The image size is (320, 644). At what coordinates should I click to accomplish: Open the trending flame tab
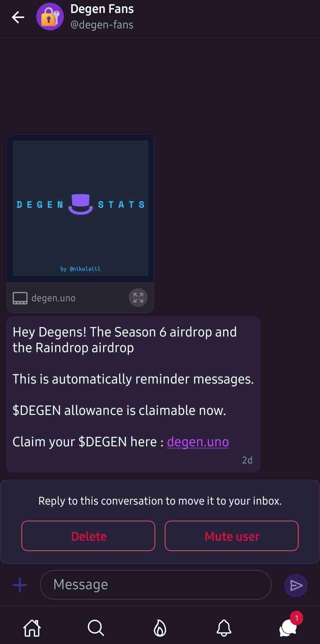[x=160, y=628]
